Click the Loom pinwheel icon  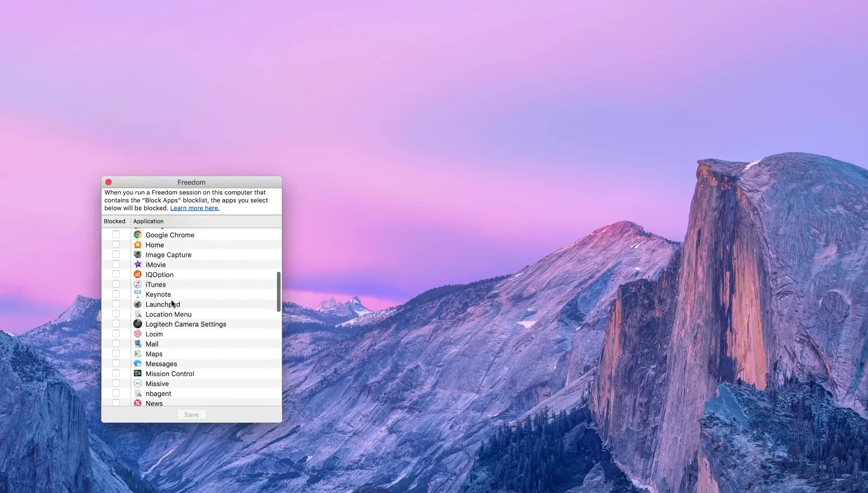(x=138, y=334)
